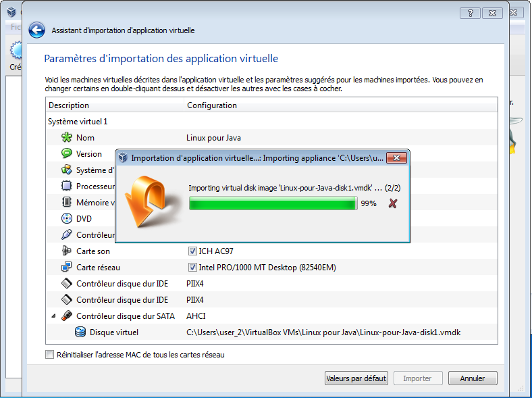Screen dimensions: 532x398
Task: Select the USB Contrôleur plug icon
Action: (x=66, y=234)
